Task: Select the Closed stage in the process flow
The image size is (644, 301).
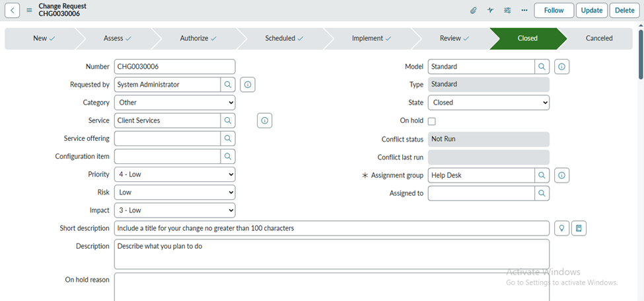Action: [x=527, y=38]
